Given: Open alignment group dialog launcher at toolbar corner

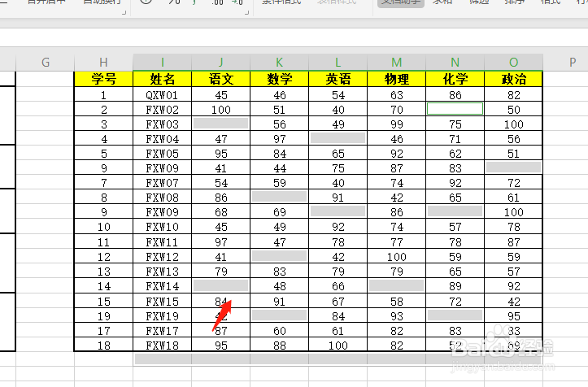Looking at the screenshot, I should click(124, 13).
